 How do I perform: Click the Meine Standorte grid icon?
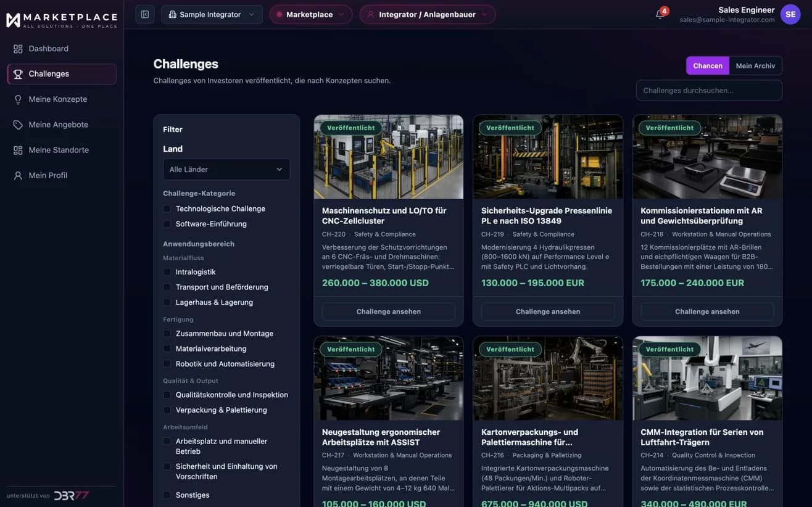[x=18, y=150]
